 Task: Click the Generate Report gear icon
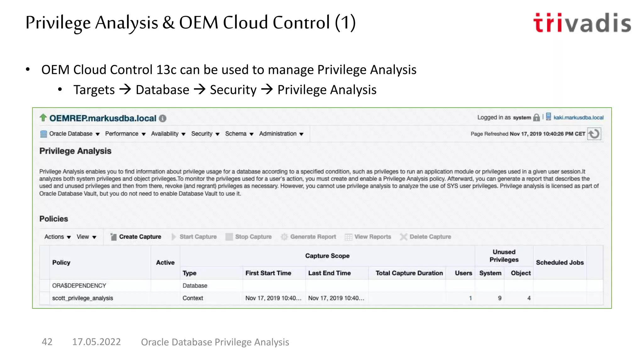(x=284, y=237)
